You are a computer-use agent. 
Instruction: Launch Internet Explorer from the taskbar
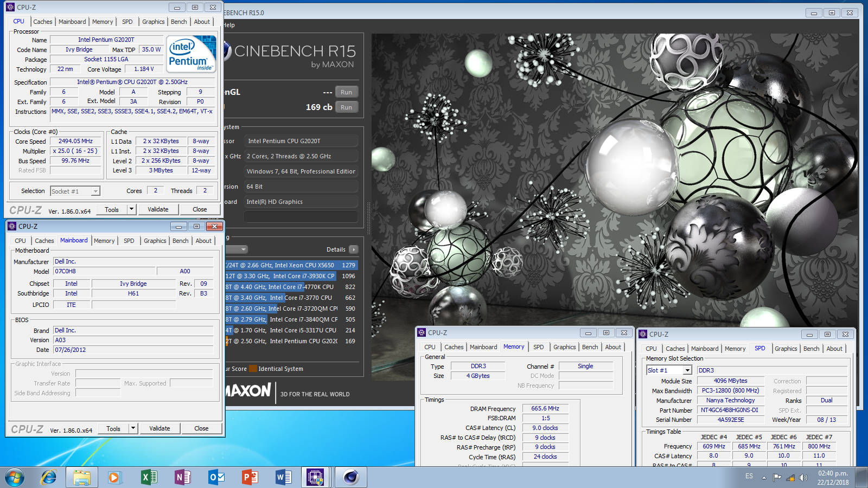[49, 477]
